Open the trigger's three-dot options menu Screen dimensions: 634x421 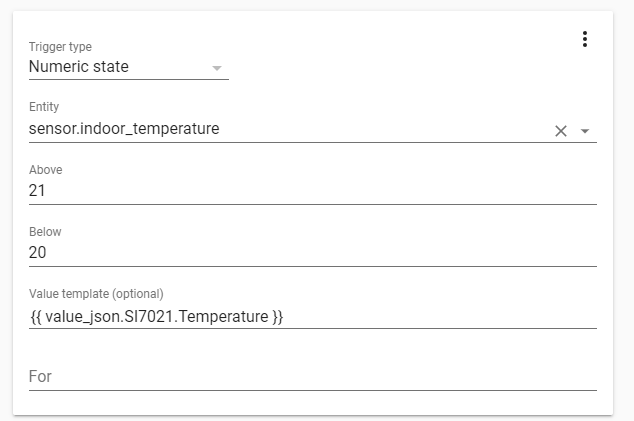coord(585,39)
